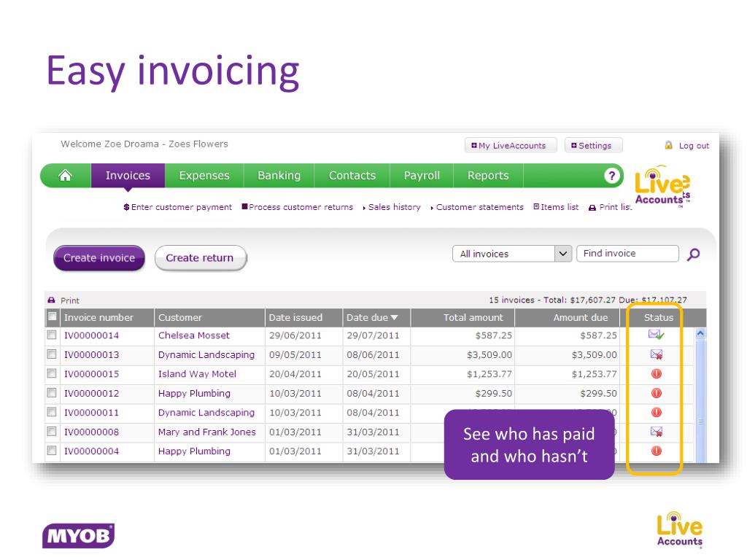Image resolution: width=747 pixels, height=560 pixels.
Task: Click into the Find invoice field
Action: [x=627, y=254]
